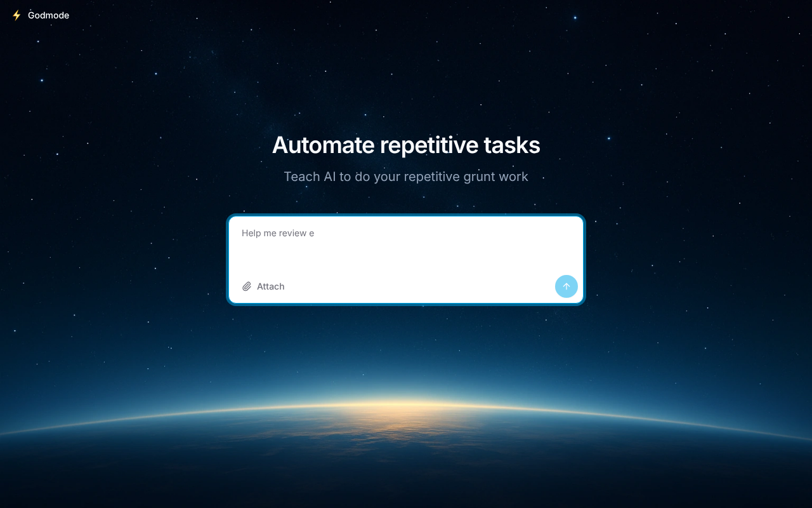This screenshot has width=812, height=508.
Task: Click empty space between Attach and send button
Action: [x=419, y=286]
